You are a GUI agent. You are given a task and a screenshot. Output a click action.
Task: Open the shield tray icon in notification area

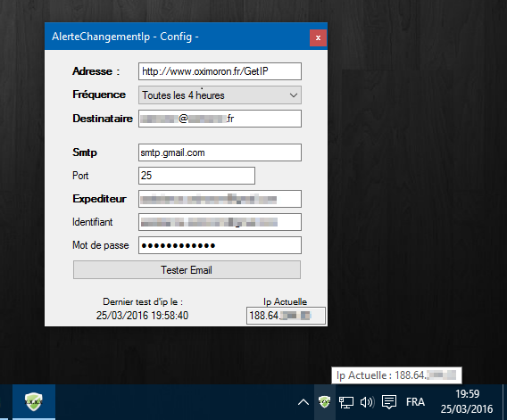click(324, 402)
